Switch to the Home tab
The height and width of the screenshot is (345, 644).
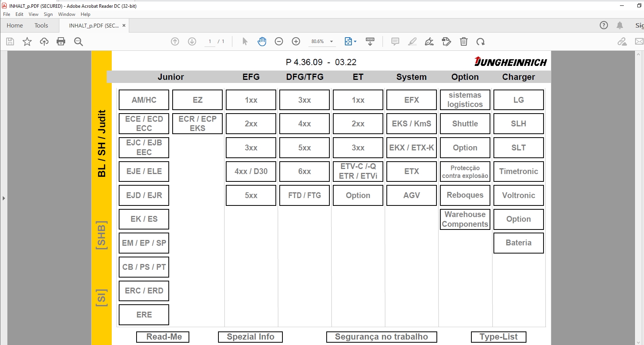coord(15,26)
